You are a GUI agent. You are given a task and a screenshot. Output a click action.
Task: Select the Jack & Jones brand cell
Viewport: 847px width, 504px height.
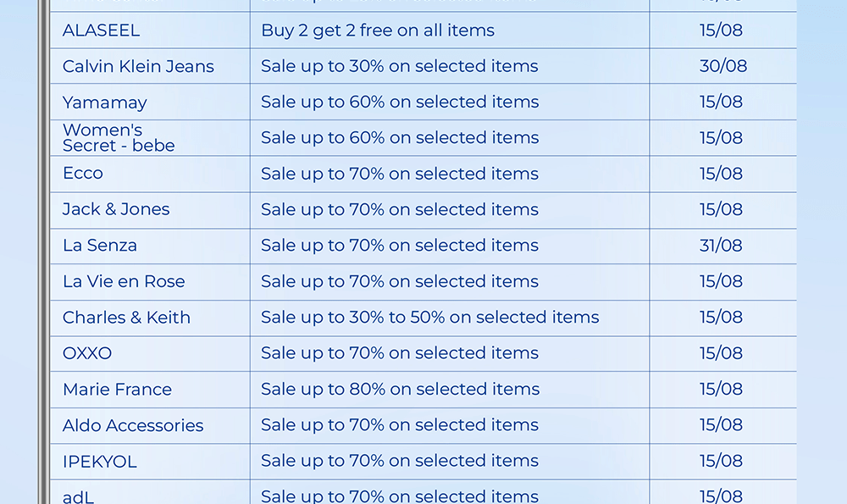(115, 209)
